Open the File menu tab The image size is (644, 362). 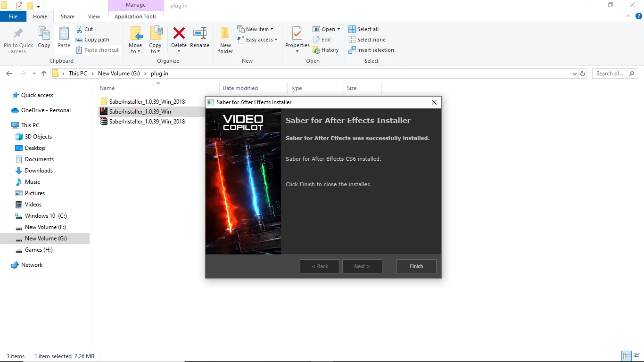click(x=13, y=16)
